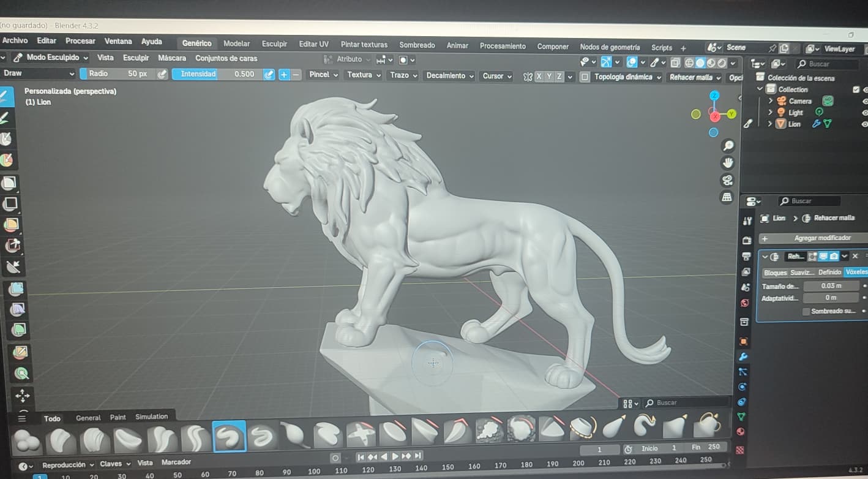
Task: Select the Move tool in the left toolbar
Action: [22, 395]
